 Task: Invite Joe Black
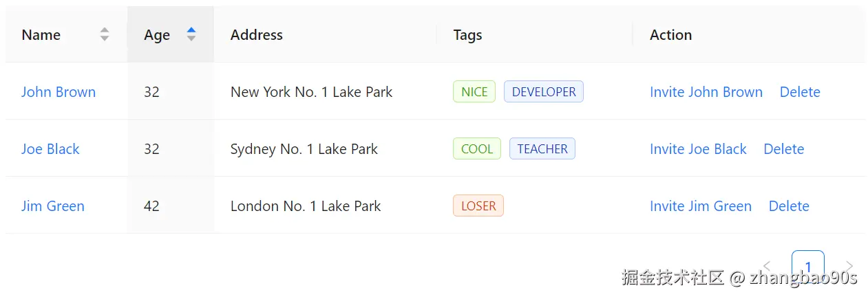[x=698, y=149]
